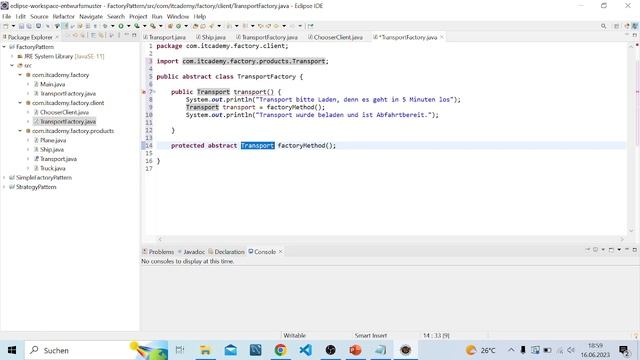The image size is (640, 360).
Task: Select the Java perspective icon at top right
Action: (x=635, y=26)
